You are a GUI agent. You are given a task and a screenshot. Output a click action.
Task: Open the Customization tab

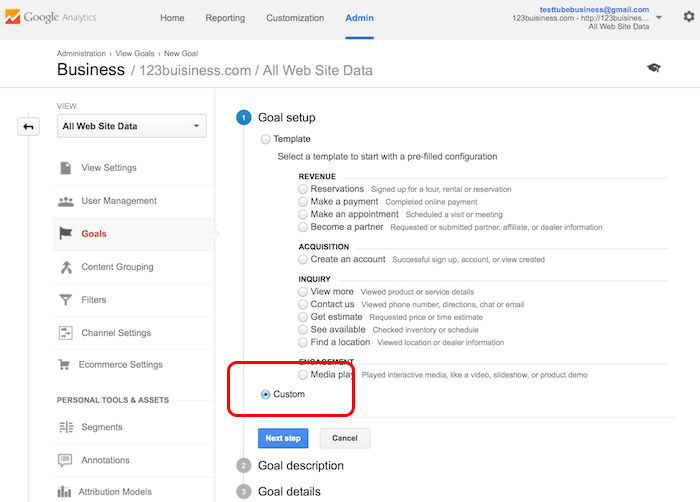pos(295,18)
